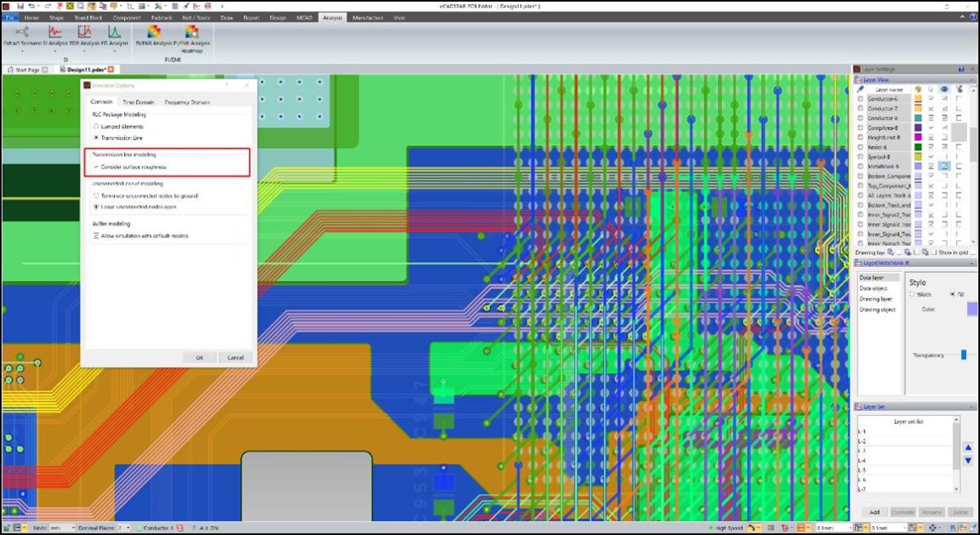This screenshot has height=535, width=980.
Task: Select the Lumped Elements radio button
Action: click(x=96, y=127)
